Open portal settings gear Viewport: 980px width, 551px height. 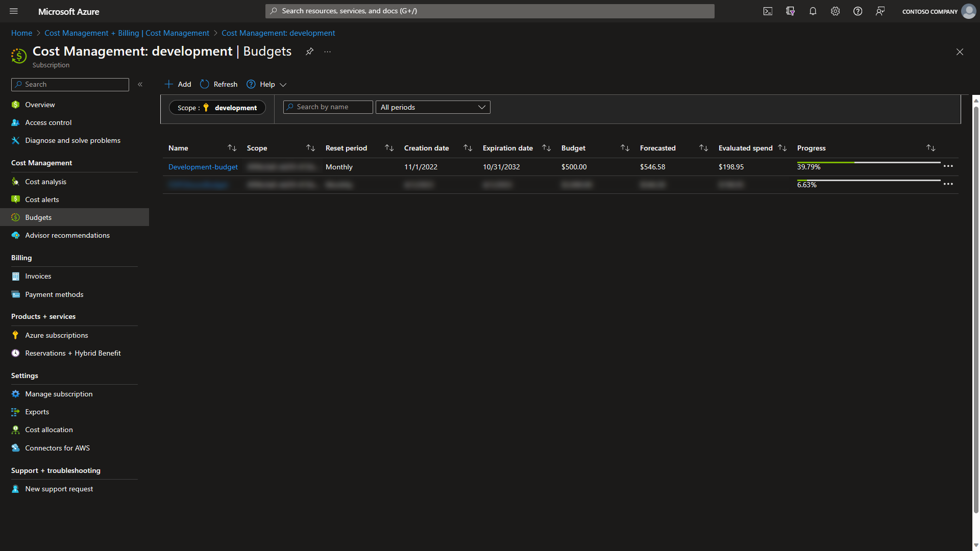pyautogui.click(x=835, y=11)
